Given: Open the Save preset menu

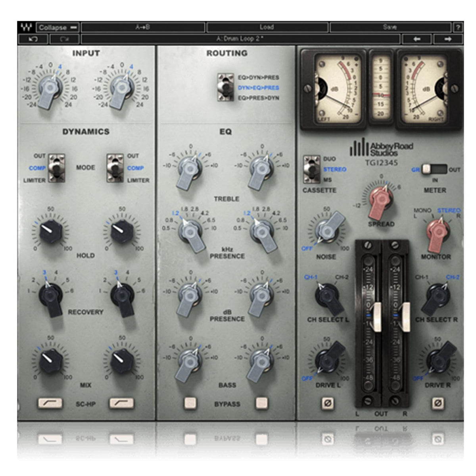Looking at the screenshot, I should (390, 27).
